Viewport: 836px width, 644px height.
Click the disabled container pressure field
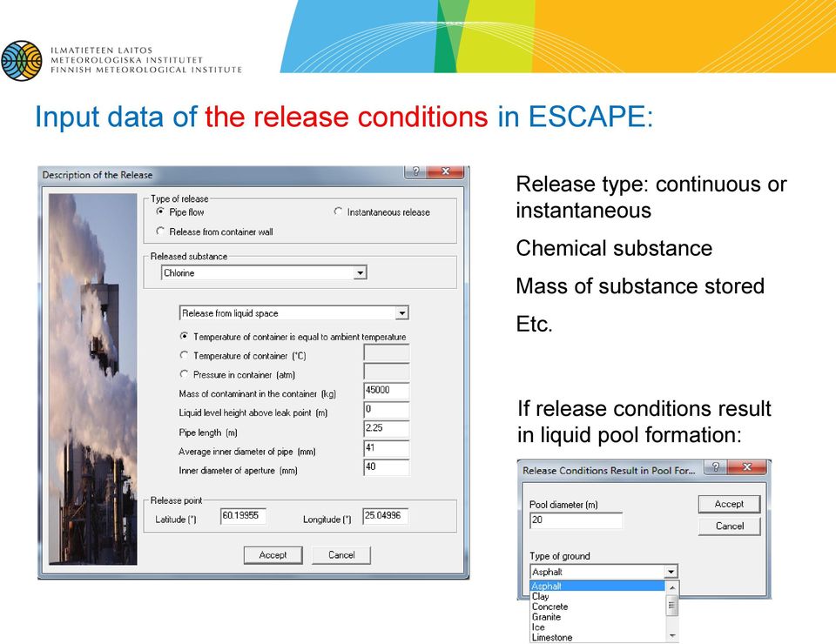tap(387, 372)
